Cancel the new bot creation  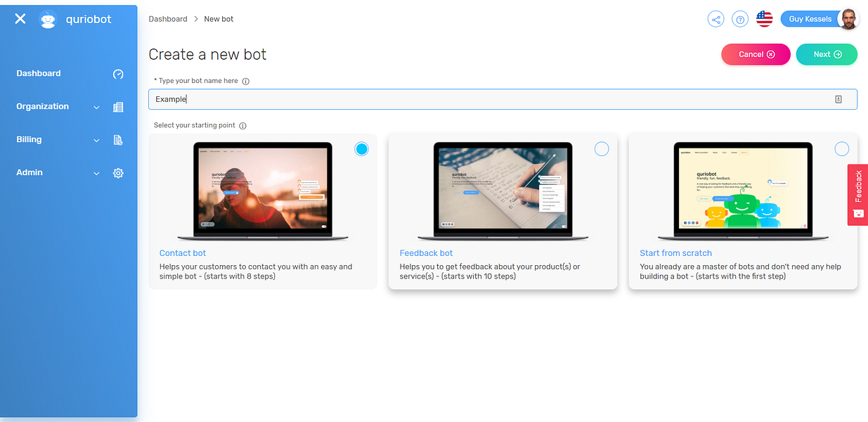[x=756, y=54]
